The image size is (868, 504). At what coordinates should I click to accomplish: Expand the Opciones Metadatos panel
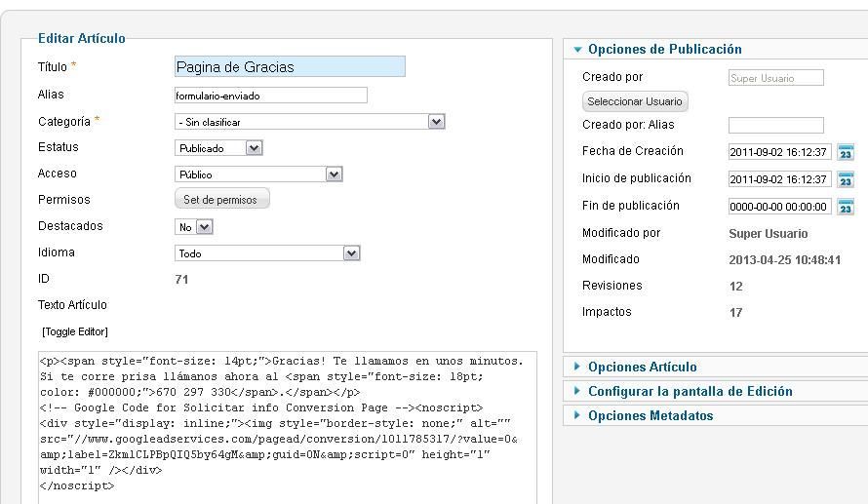click(x=651, y=415)
